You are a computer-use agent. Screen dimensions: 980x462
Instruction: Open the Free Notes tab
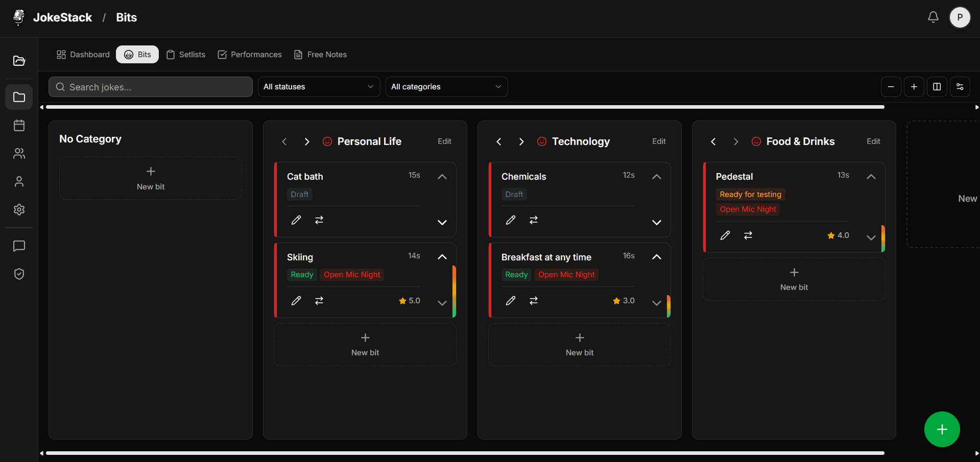click(x=321, y=55)
